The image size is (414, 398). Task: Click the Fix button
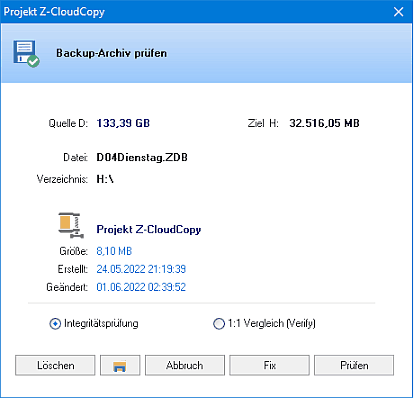coord(269,366)
